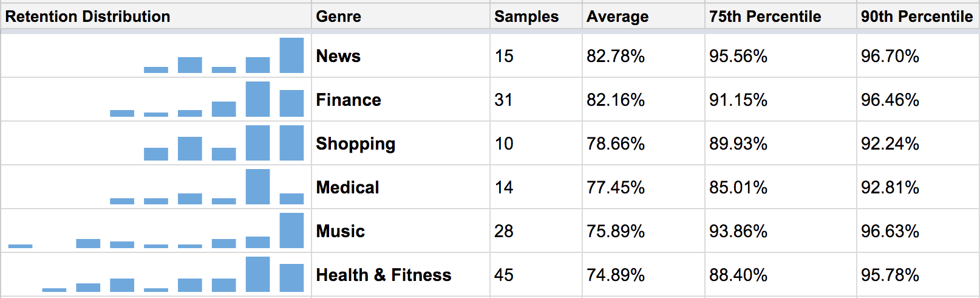Image resolution: width=980 pixels, height=298 pixels.
Task: Click the Health & Fitness samples value 45
Action: [504, 275]
